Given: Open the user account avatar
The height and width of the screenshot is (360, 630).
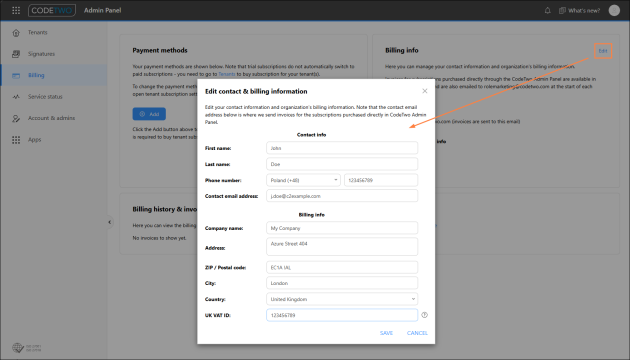Looking at the screenshot, I should [x=614, y=10].
